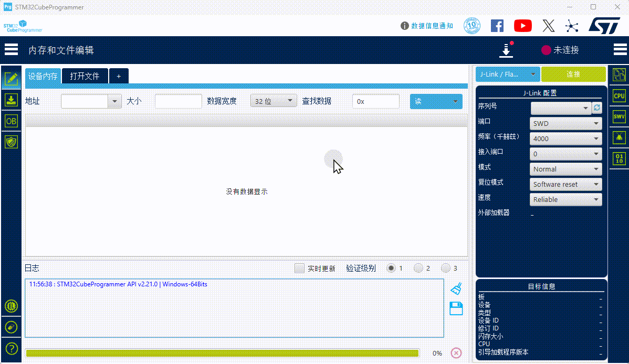Open the 端口 dropdown showing SWD
Screen dimensions: 629x364
pyautogui.click(x=565, y=123)
